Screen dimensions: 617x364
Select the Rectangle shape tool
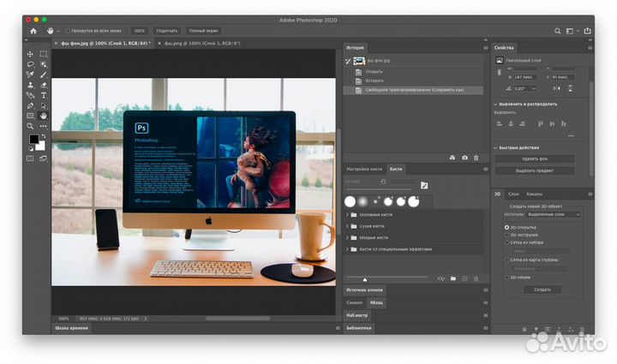pyautogui.click(x=30, y=116)
